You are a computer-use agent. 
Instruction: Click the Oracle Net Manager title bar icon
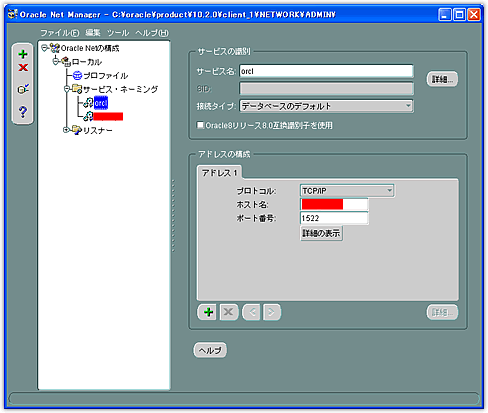(13, 14)
